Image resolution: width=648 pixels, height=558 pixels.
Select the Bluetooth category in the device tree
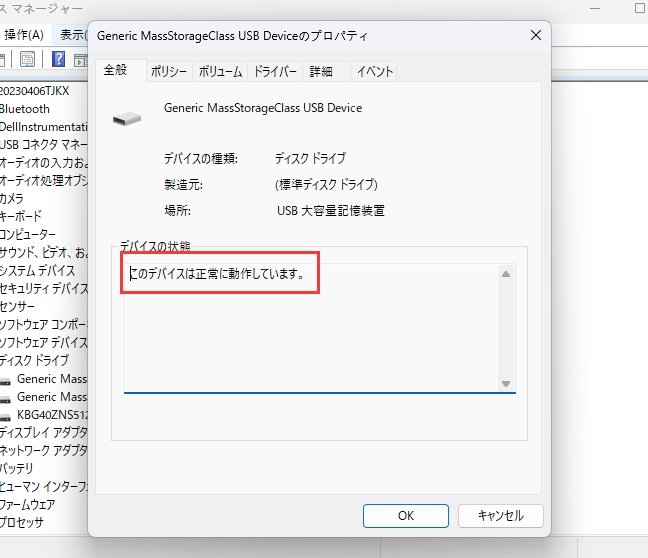[24, 109]
